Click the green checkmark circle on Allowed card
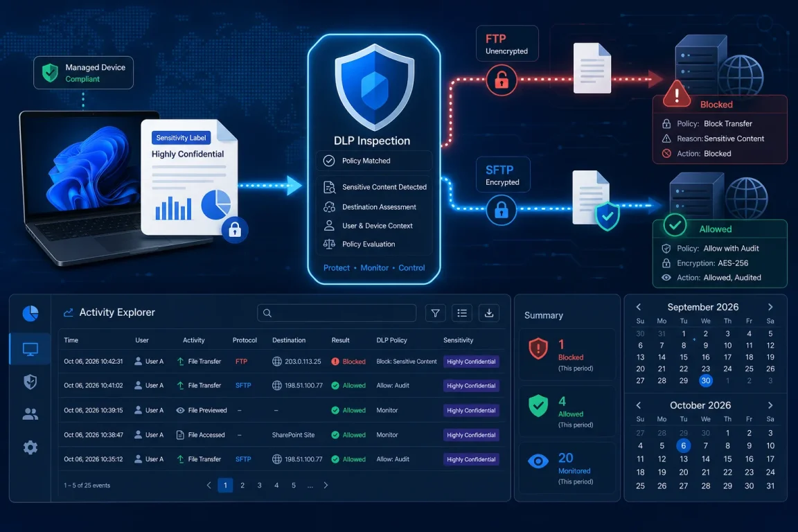The width and height of the screenshot is (798, 532). point(675,224)
